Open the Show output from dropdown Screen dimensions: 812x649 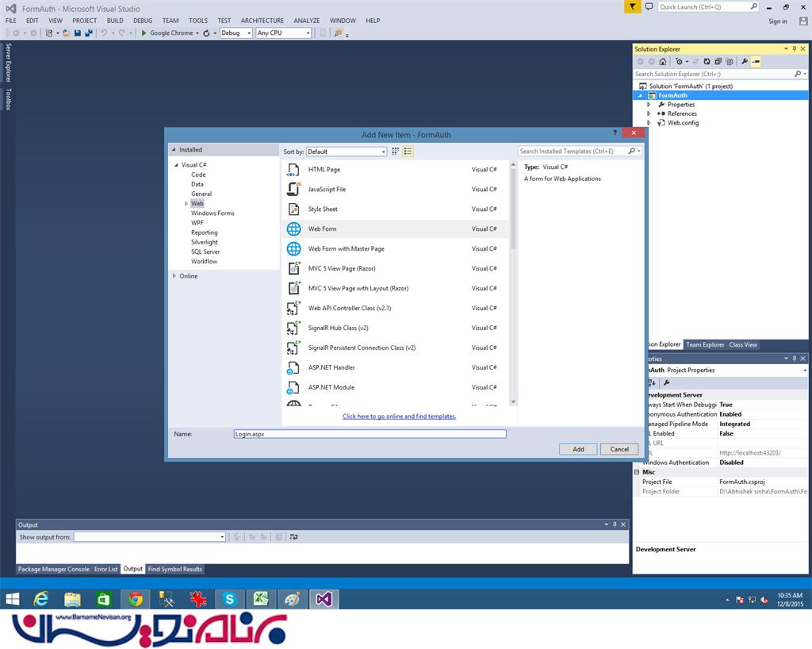tap(150, 537)
